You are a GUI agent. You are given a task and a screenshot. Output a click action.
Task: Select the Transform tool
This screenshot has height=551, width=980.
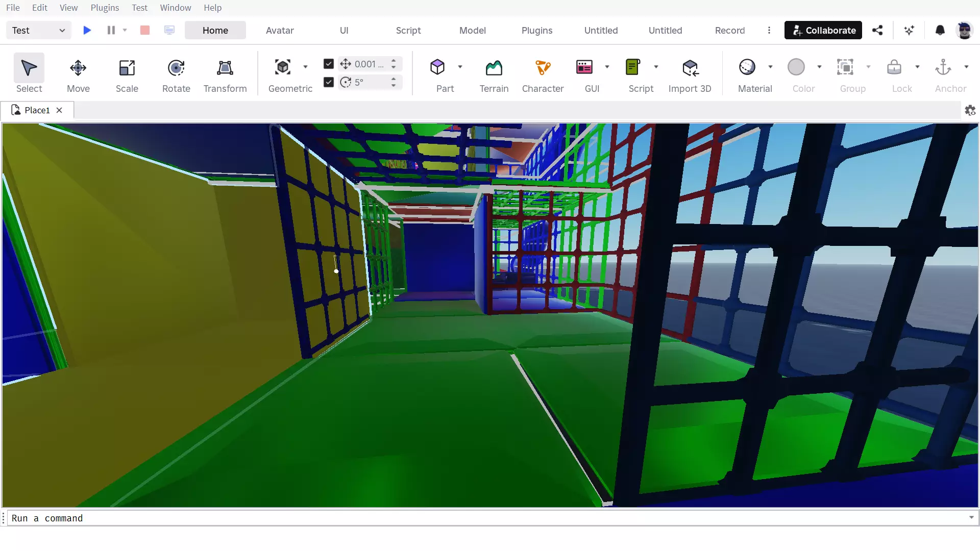click(225, 74)
